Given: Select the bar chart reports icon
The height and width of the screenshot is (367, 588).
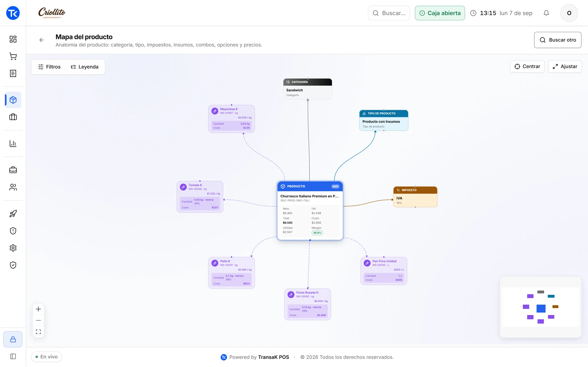Looking at the screenshot, I should click(x=13, y=144).
